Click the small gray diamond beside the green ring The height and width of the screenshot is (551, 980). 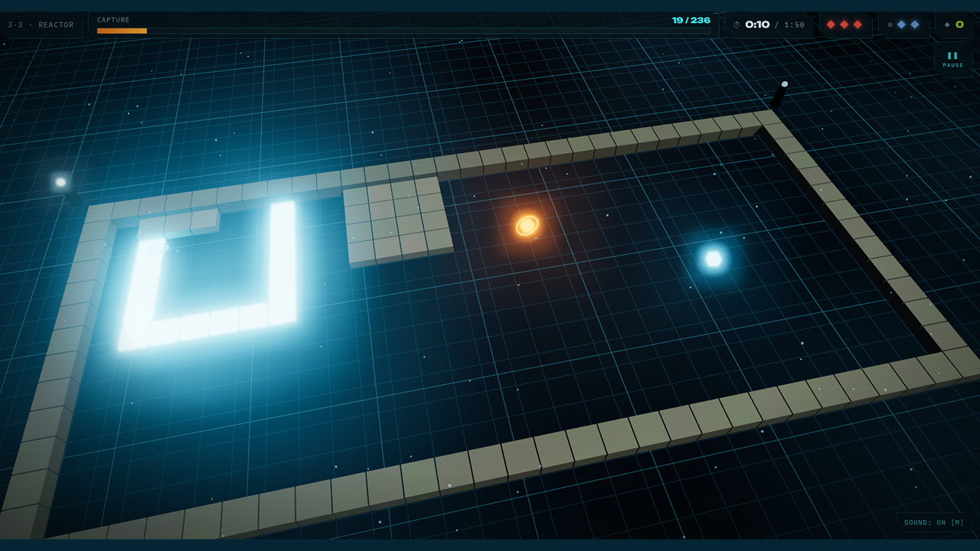(x=947, y=24)
